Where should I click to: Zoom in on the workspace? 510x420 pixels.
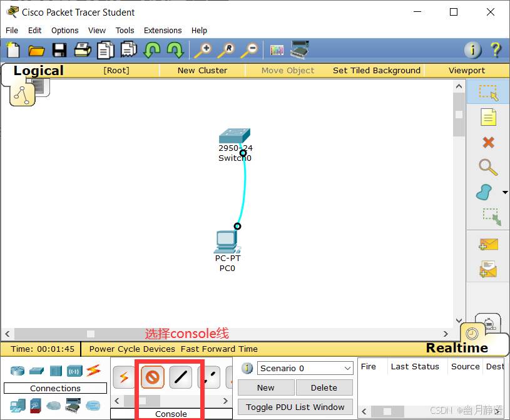203,51
